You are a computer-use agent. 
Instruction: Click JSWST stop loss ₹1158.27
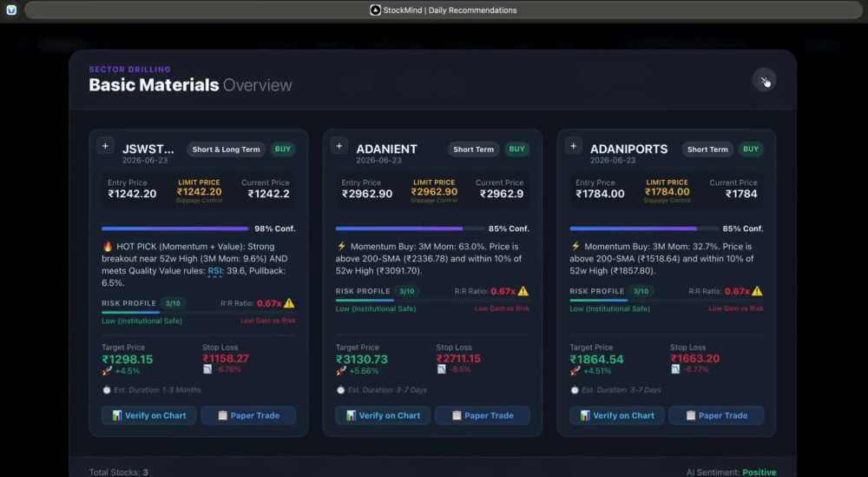click(226, 359)
